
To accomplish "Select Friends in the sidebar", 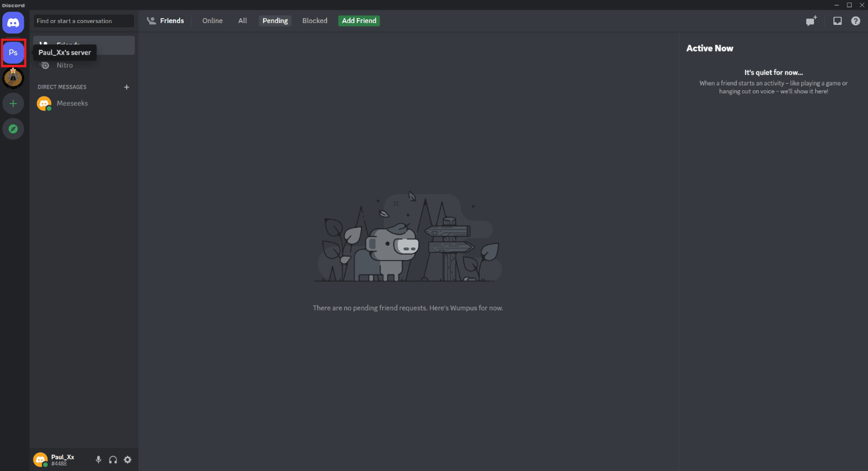I will coord(84,45).
